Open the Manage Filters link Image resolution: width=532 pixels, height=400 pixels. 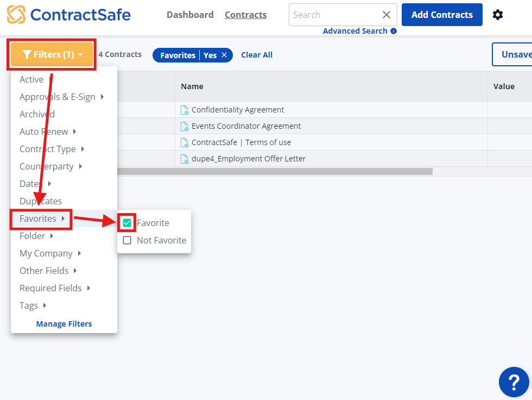pyautogui.click(x=64, y=324)
